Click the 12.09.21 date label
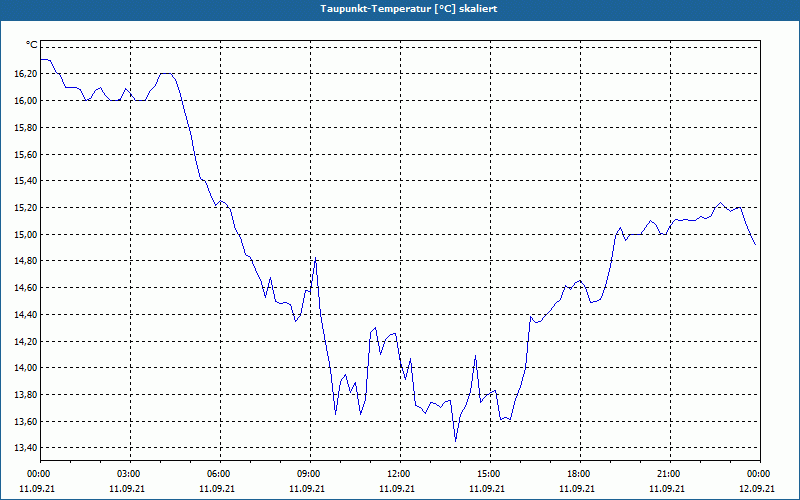800x500 pixels. pyautogui.click(x=757, y=488)
